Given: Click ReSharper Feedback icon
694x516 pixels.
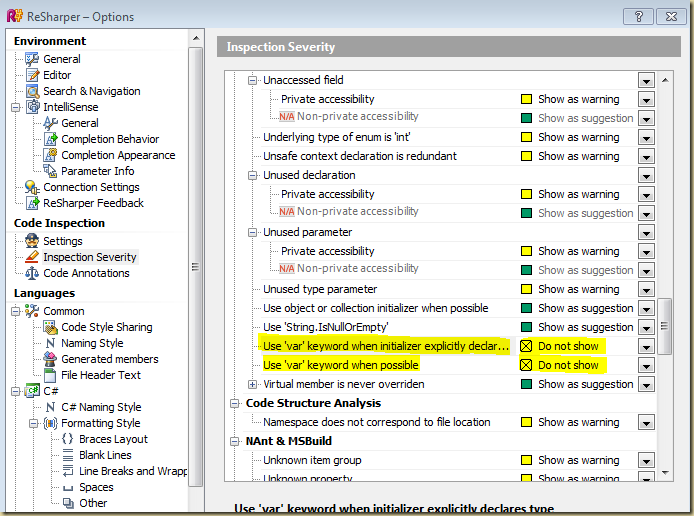Looking at the screenshot, I should [x=32, y=203].
